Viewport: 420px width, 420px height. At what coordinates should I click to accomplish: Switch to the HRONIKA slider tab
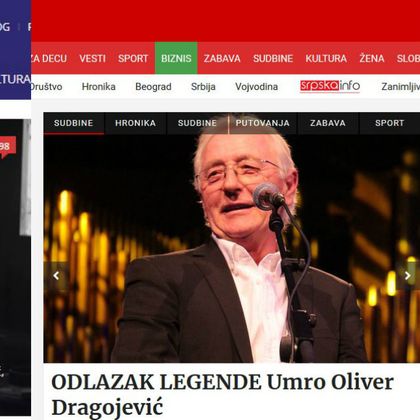point(135,123)
